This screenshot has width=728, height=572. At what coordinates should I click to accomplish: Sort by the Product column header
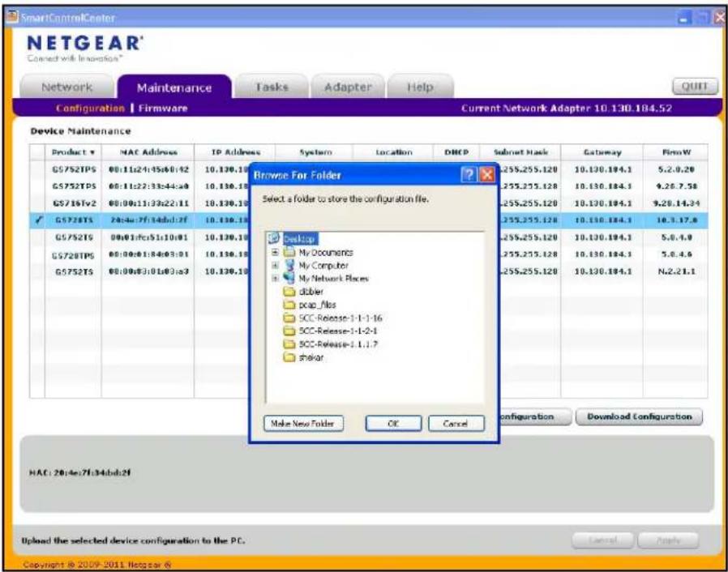pyautogui.click(x=73, y=152)
